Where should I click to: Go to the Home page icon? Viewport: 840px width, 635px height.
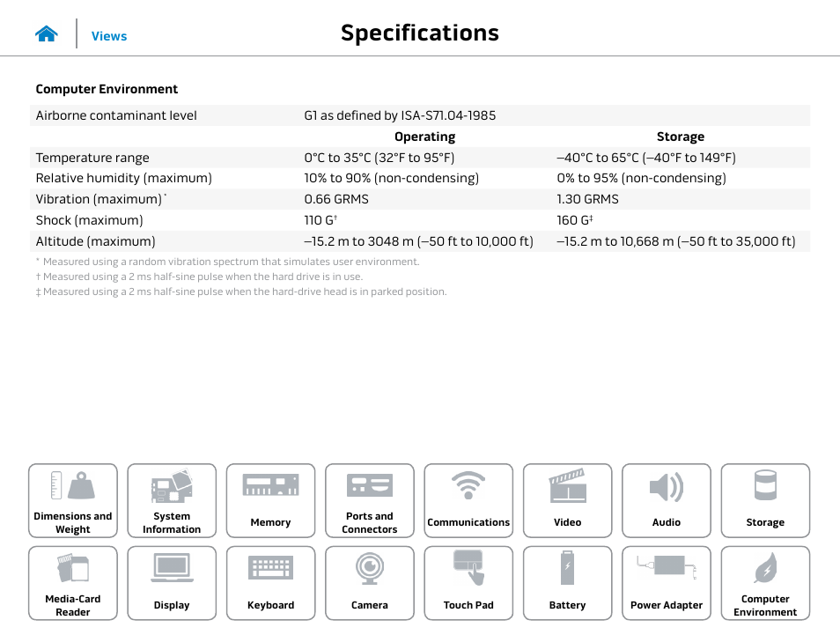coord(47,34)
